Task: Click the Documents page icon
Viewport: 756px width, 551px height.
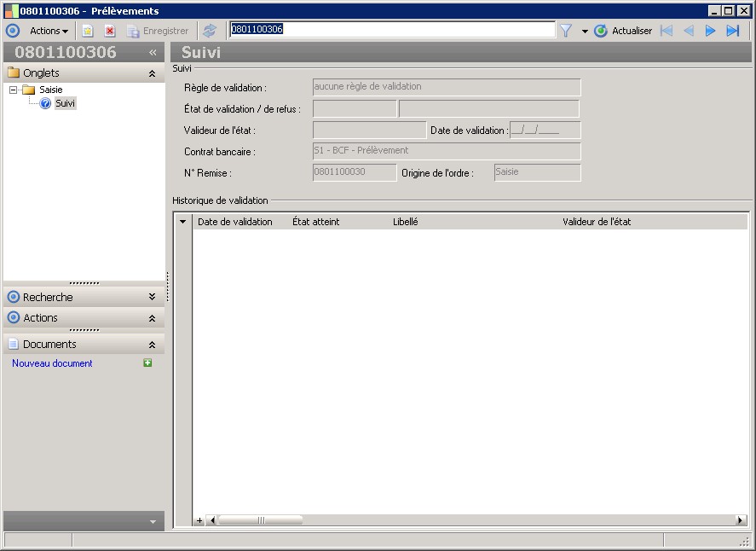Action: pos(14,344)
